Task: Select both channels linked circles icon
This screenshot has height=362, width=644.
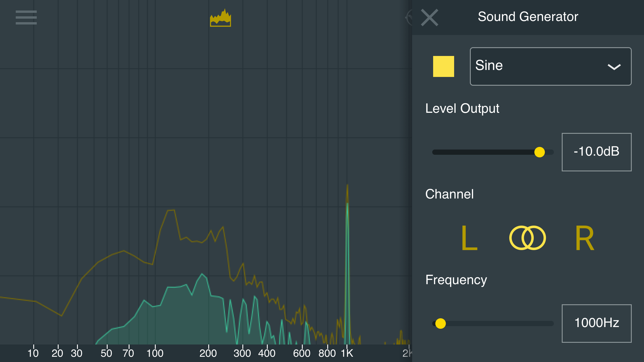Action: click(527, 238)
